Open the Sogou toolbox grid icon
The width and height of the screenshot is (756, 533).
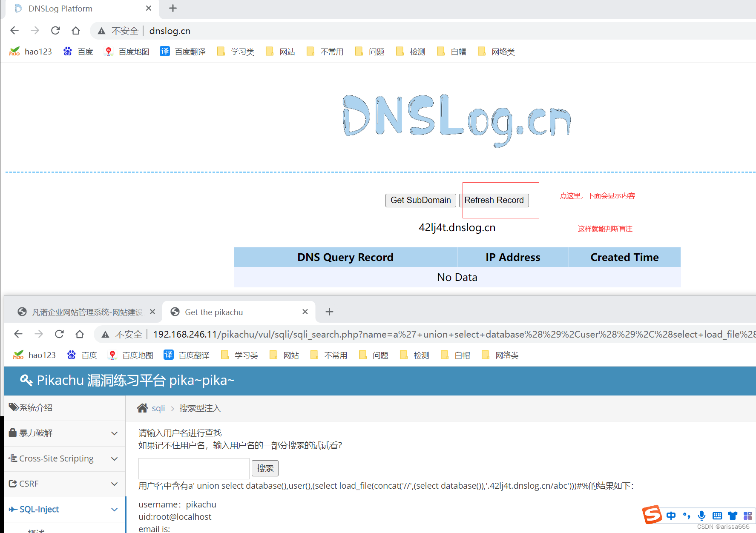click(747, 515)
